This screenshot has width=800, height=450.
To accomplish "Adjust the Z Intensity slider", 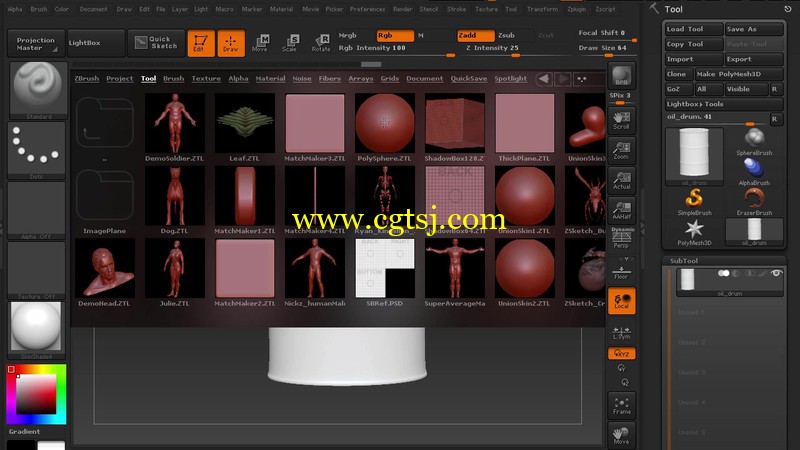I will click(x=492, y=49).
